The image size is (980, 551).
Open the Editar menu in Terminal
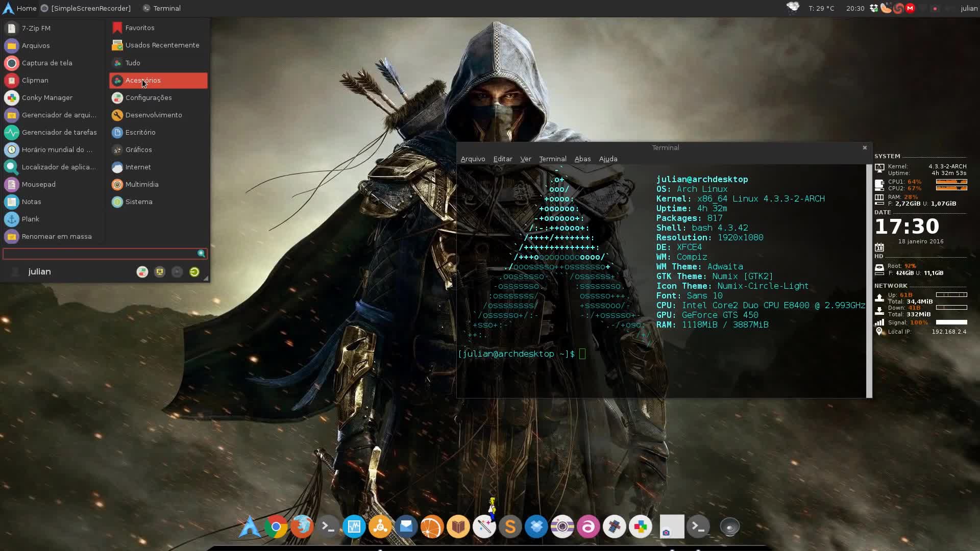(x=503, y=159)
